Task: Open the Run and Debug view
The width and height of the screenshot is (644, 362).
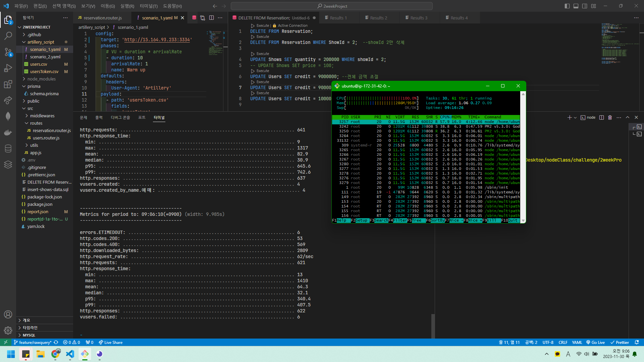Action: pyautogui.click(x=8, y=68)
